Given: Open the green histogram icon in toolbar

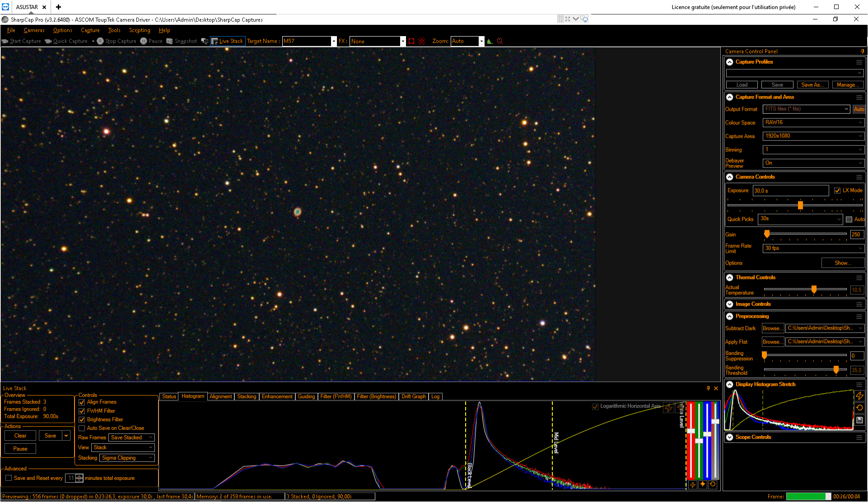Looking at the screenshot, I should pos(490,41).
